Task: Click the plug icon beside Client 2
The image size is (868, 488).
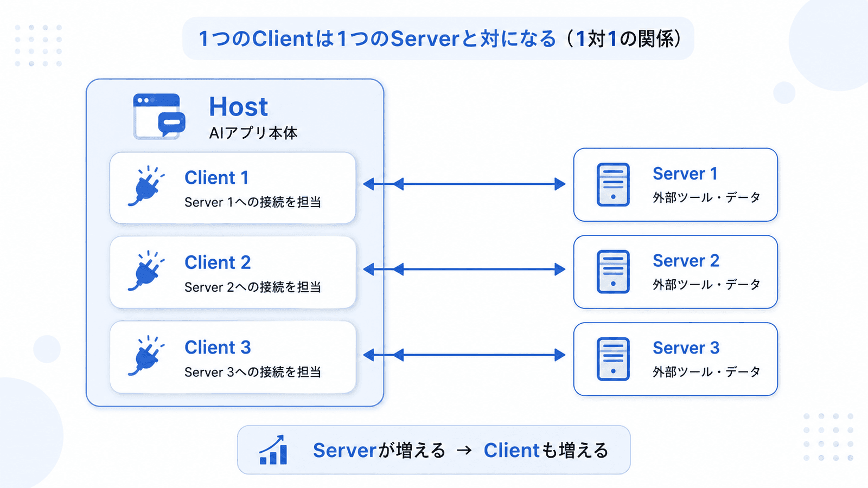Action: [x=146, y=271]
